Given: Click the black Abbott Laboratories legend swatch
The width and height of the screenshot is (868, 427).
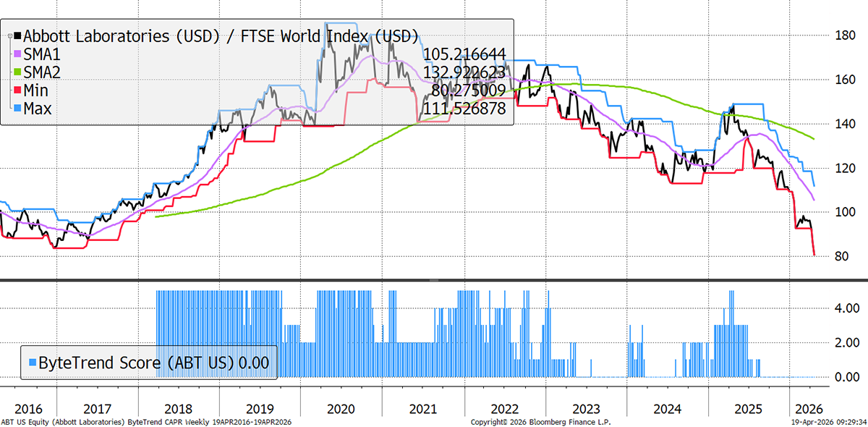Looking at the screenshot, I should coord(18,36).
